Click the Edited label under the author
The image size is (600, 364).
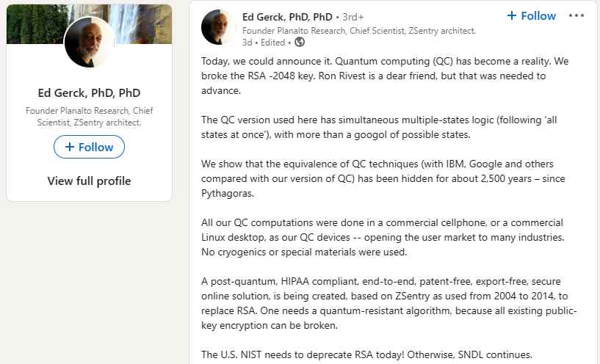(273, 43)
